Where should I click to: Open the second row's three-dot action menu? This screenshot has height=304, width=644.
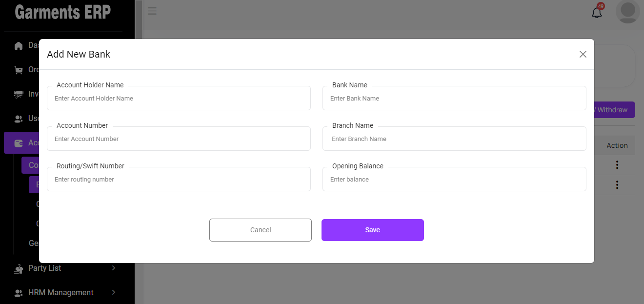click(617, 185)
